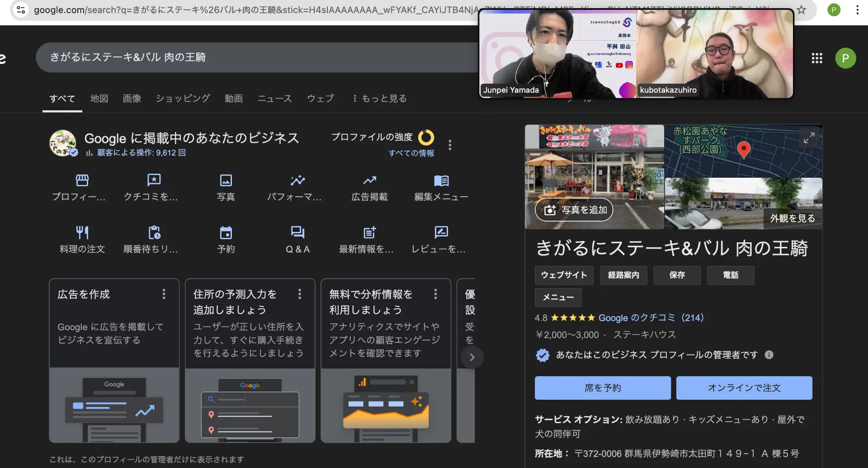Screen dimensions: 868x468
Task: Open the パフォーマンス performance icon
Action: [297, 181]
